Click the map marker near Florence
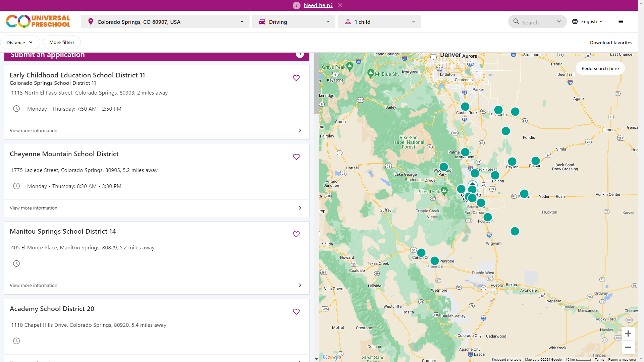Image resolution: width=644 pixels, height=362 pixels. click(x=434, y=260)
